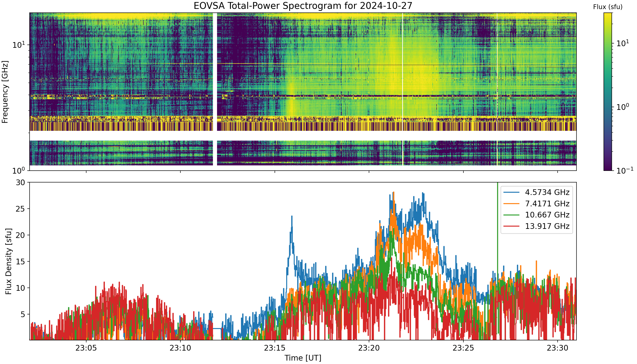Click the '23:15' time tick label
This screenshot has width=637, height=364.
point(275,348)
